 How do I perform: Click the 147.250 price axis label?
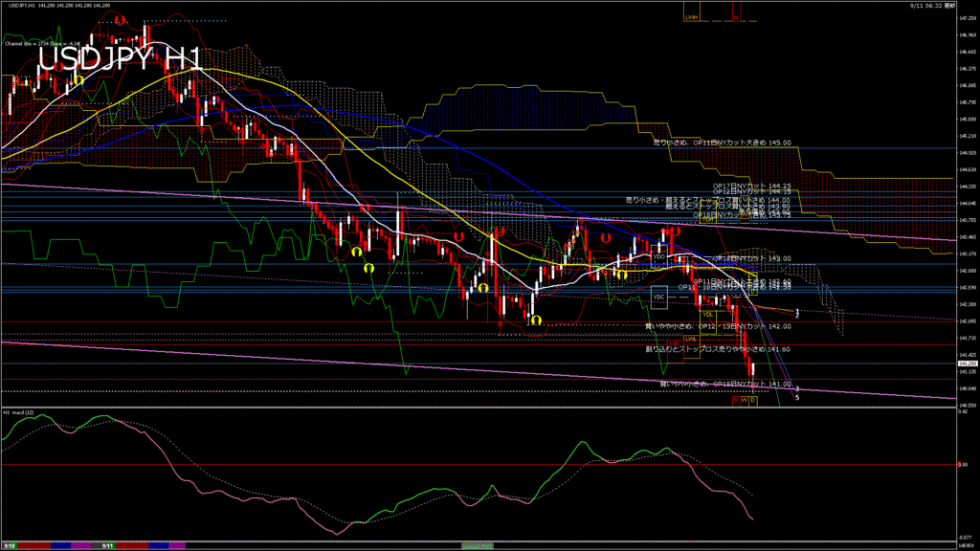click(967, 18)
